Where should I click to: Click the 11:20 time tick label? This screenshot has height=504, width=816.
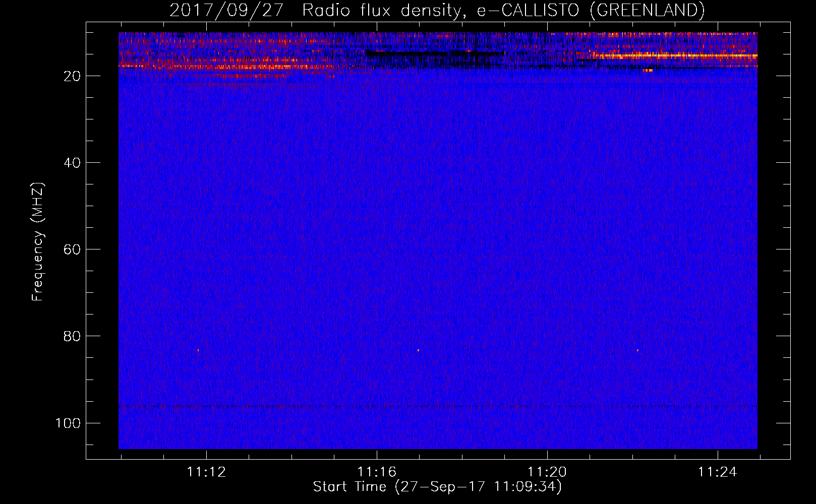pos(547,472)
